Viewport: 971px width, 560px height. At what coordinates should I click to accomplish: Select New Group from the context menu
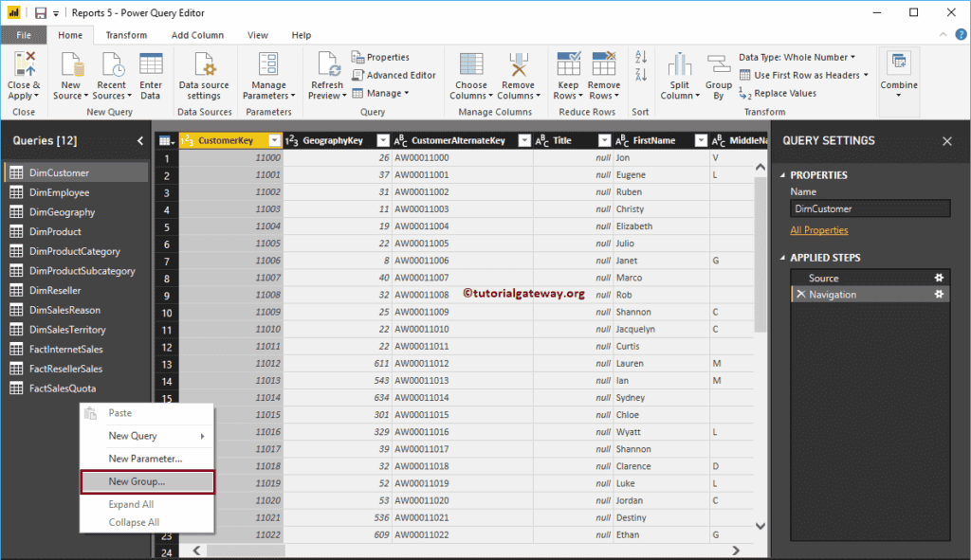point(137,481)
